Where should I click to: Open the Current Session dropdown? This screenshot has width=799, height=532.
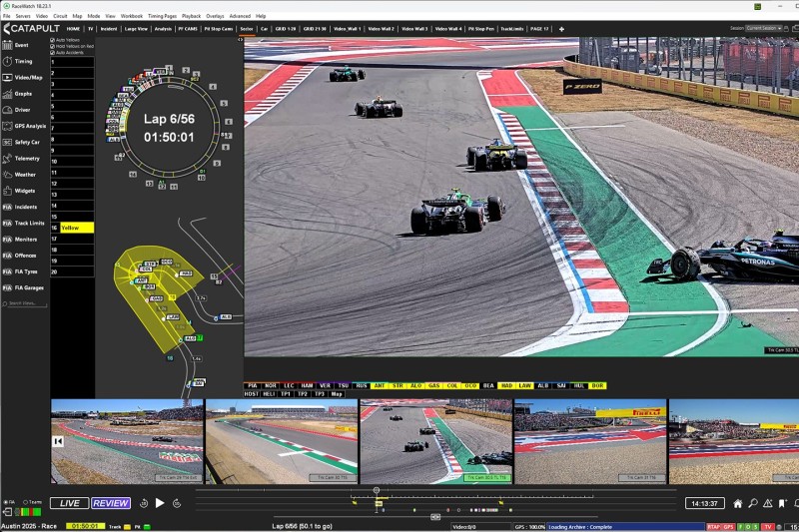click(x=763, y=29)
